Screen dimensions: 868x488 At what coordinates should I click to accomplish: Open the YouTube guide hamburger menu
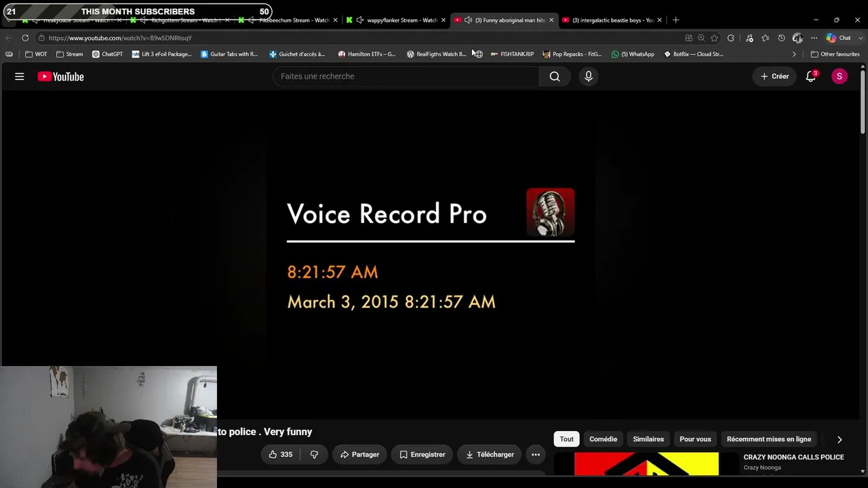[x=20, y=77]
